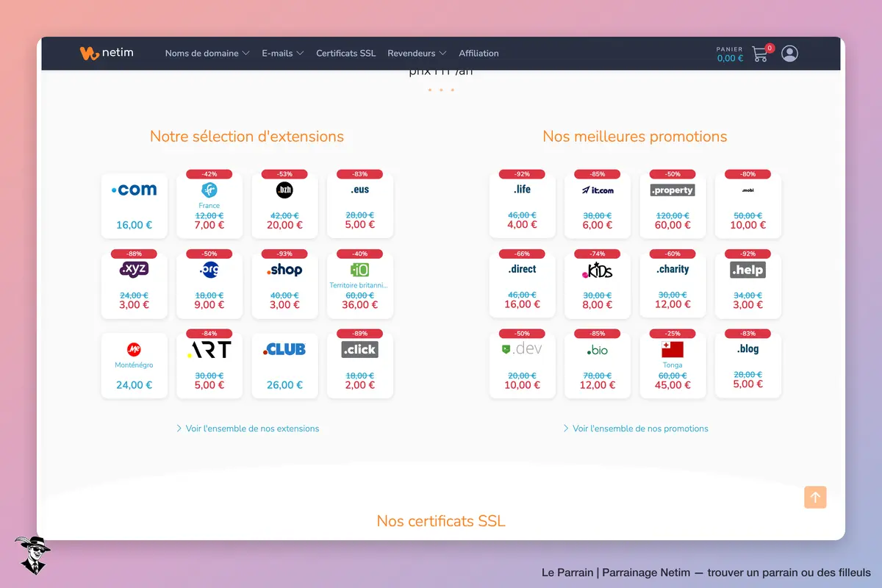The height and width of the screenshot is (588, 882).
Task: Expand the Noms de domaine menu
Action: pos(207,54)
